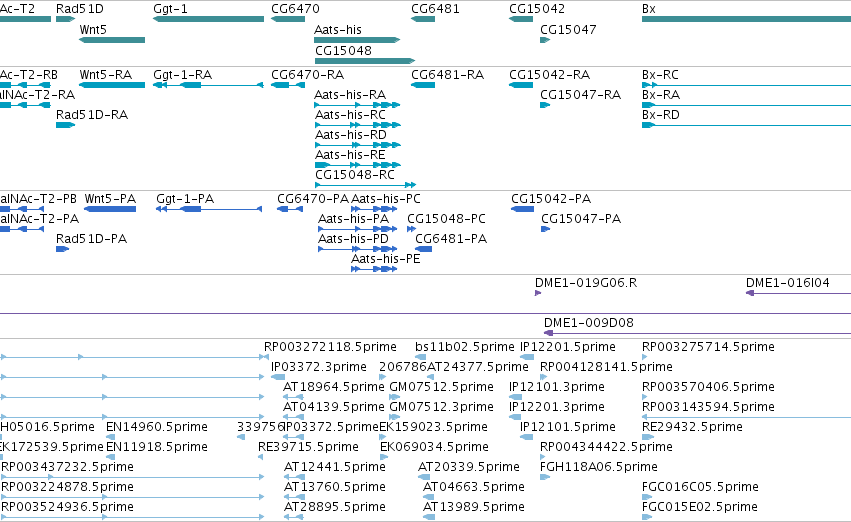Open the CG6470-RA transcript label
Viewport: 851px width, 522px height.
(x=308, y=74)
